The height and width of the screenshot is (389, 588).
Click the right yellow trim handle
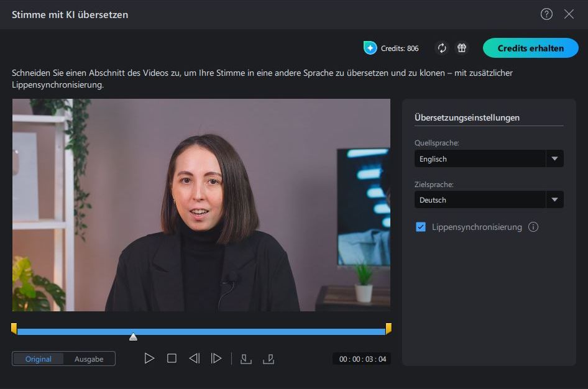pyautogui.click(x=388, y=329)
